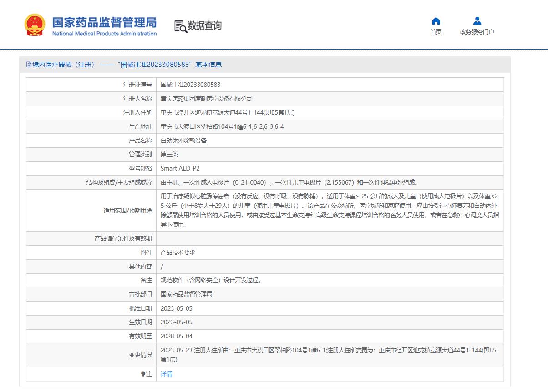Click structure composition text 由主机、一次性成人电极片
548x392 pixels.
tap(289, 182)
